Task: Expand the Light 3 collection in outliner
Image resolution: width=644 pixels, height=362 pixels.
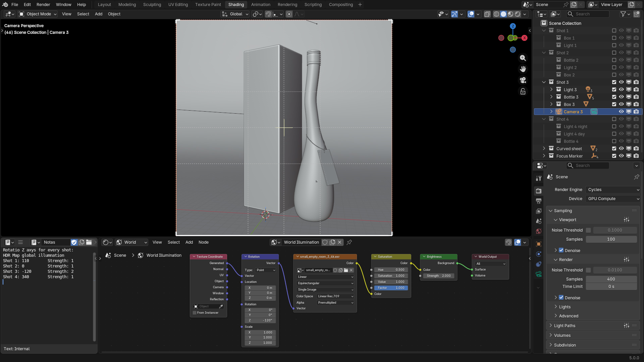Action: tap(551, 89)
